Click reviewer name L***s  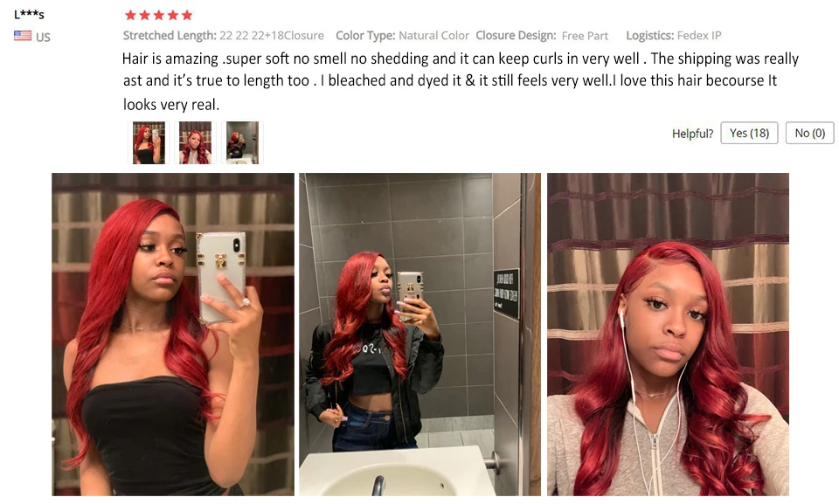tap(29, 14)
